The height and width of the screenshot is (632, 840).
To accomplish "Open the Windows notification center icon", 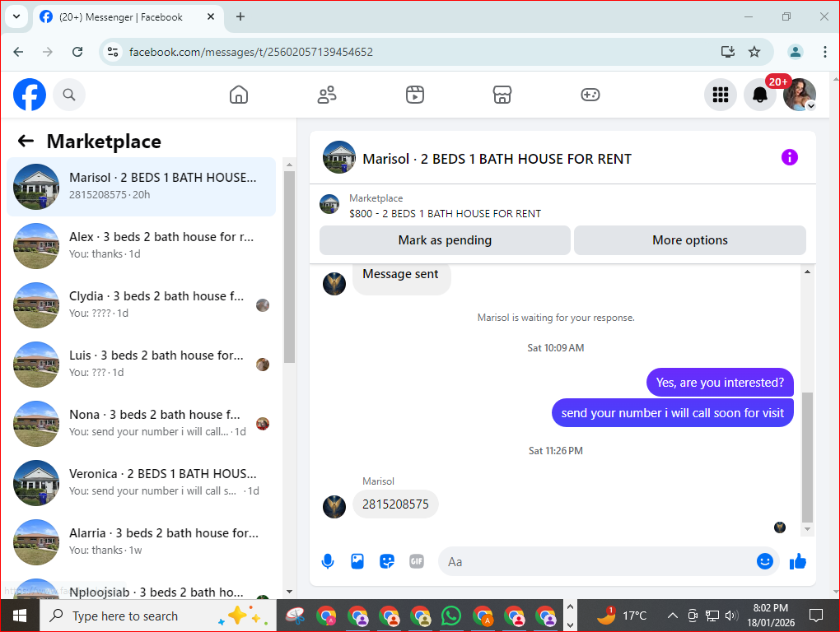I will tap(815, 616).
